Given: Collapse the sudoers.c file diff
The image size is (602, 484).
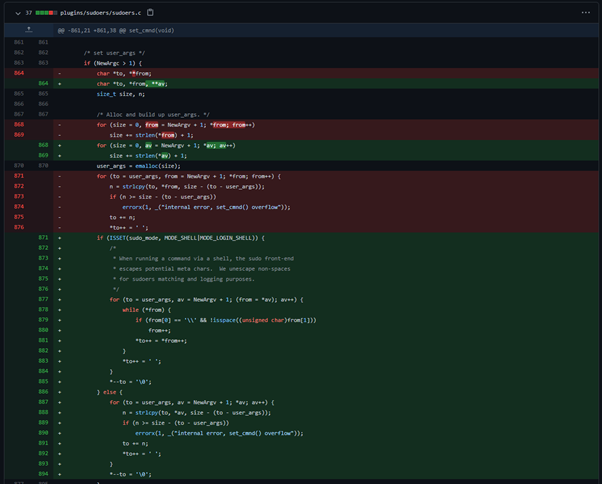Looking at the screenshot, I should tap(18, 13).
